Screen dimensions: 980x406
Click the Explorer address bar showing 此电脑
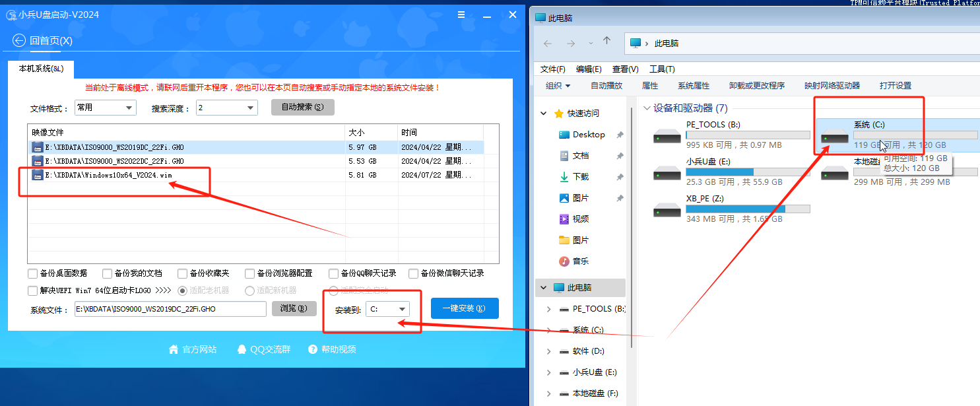pyautogui.click(x=802, y=44)
